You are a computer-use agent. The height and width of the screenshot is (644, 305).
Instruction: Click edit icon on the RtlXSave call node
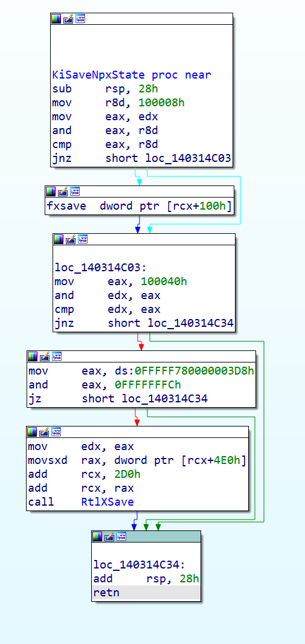click(x=44, y=432)
